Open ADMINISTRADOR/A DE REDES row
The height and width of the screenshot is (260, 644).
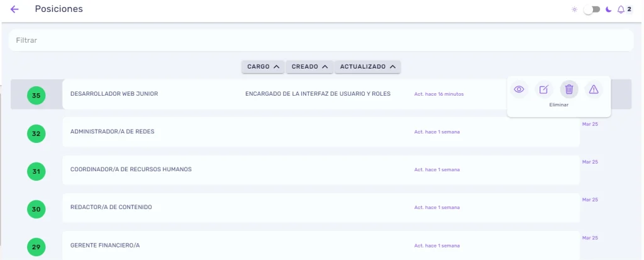[321, 132]
